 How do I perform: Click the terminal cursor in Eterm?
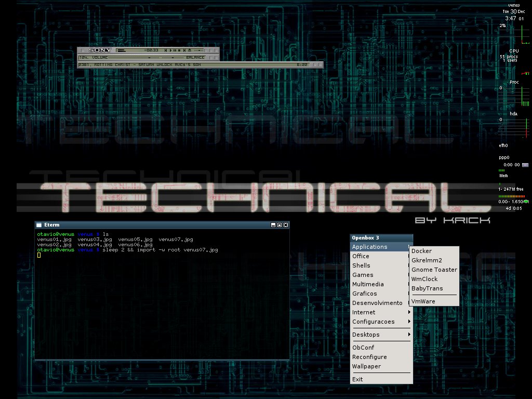pos(39,255)
